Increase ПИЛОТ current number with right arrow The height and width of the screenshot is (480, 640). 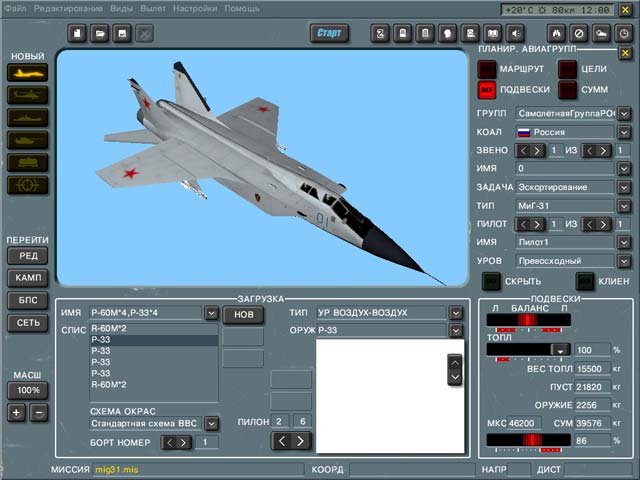click(x=537, y=224)
